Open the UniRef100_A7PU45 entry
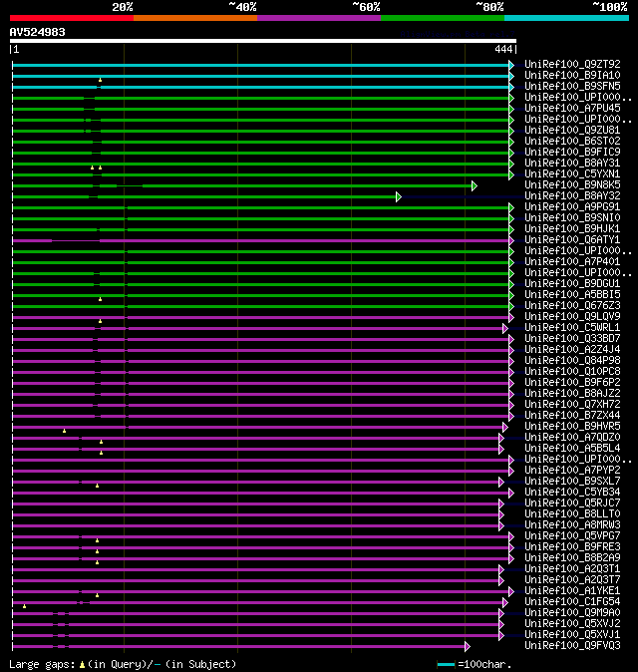The height and width of the screenshot is (672, 638). (572, 108)
